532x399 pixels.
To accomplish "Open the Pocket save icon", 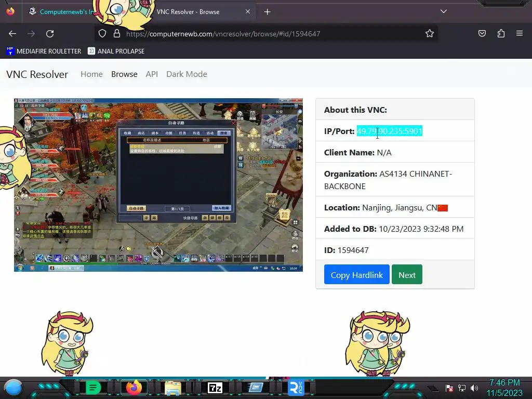I will click(x=482, y=34).
